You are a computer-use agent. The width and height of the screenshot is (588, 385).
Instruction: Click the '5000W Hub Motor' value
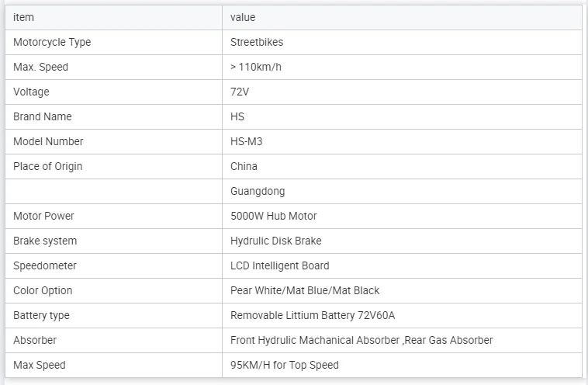pyautogui.click(x=273, y=216)
